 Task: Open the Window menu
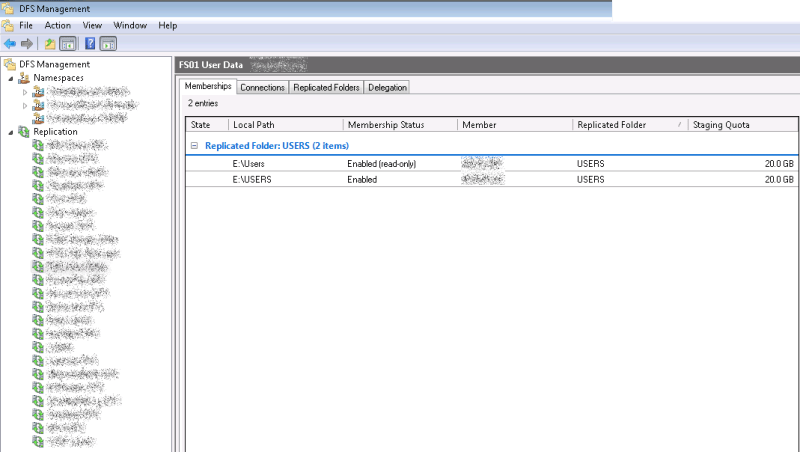point(130,26)
